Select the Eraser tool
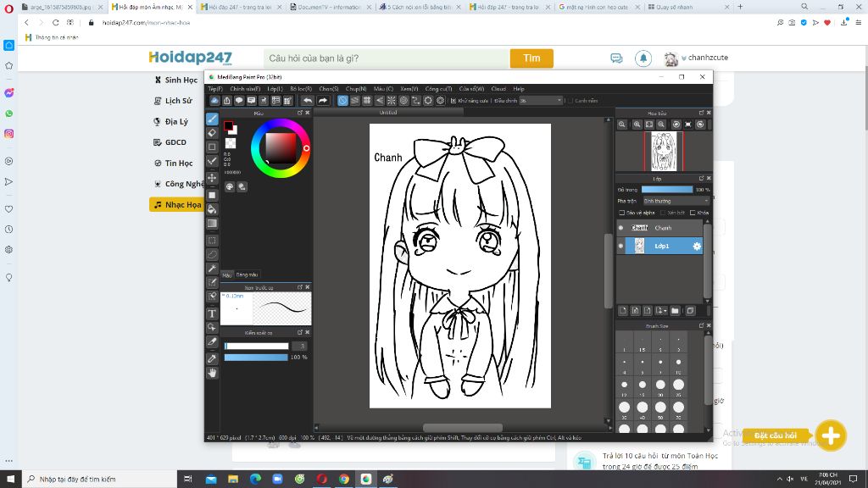Image resolution: width=868 pixels, height=488 pixels. click(x=212, y=133)
